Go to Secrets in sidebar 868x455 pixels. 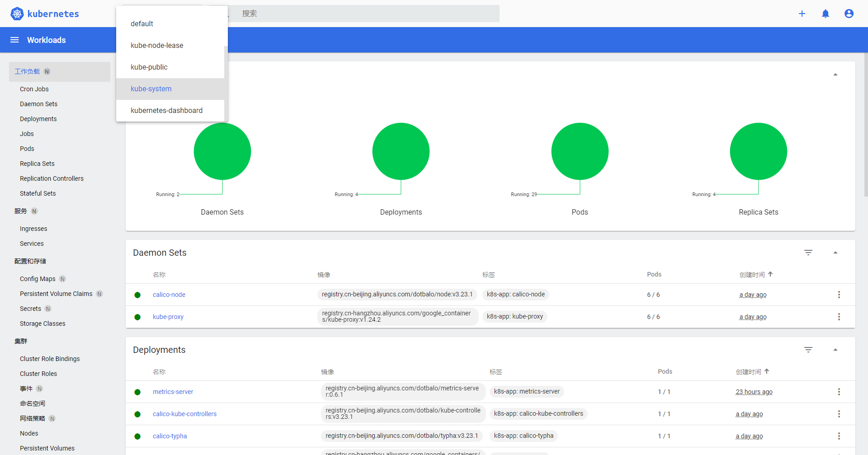coord(30,309)
